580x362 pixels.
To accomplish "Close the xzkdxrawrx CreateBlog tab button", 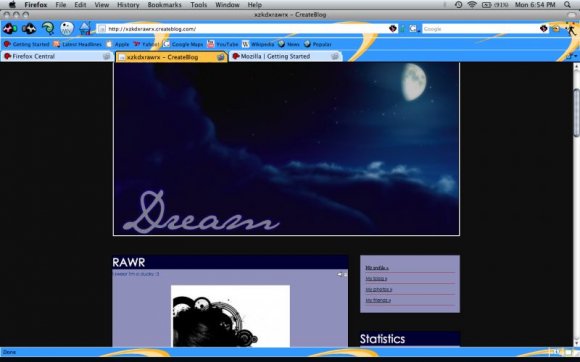I will coord(220,57).
